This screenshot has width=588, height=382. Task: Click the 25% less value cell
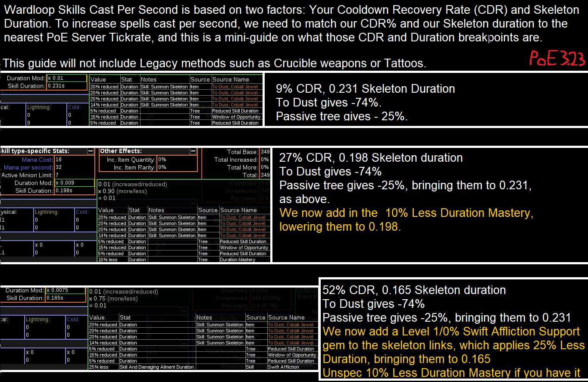coord(103,367)
